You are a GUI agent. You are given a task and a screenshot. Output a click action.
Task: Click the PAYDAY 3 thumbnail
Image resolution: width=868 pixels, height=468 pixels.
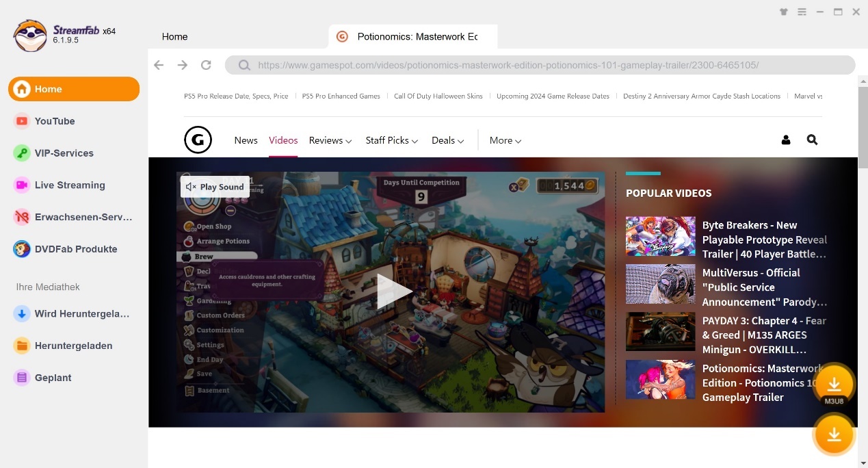click(660, 332)
